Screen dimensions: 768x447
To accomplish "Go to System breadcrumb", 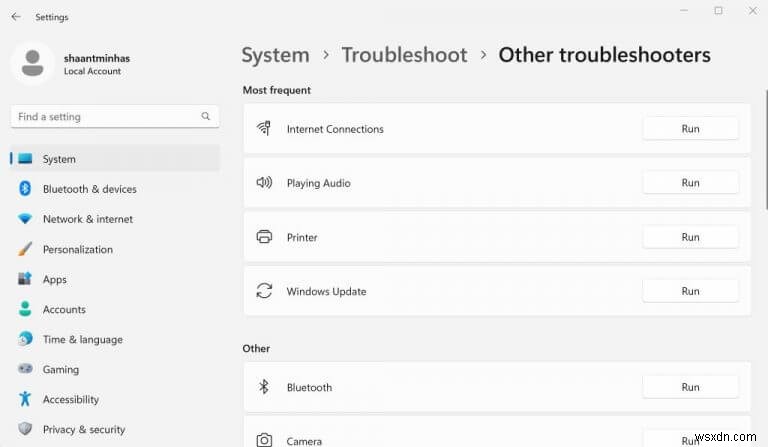I will [275, 55].
